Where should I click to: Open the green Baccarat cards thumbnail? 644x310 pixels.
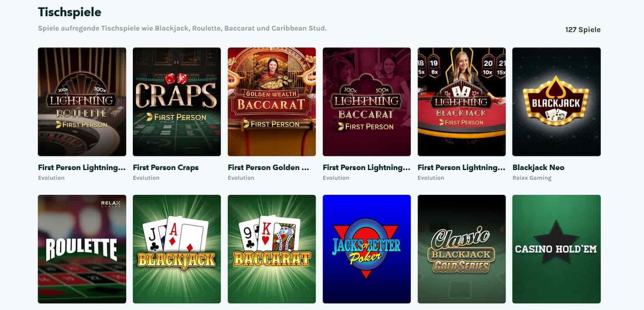272,249
